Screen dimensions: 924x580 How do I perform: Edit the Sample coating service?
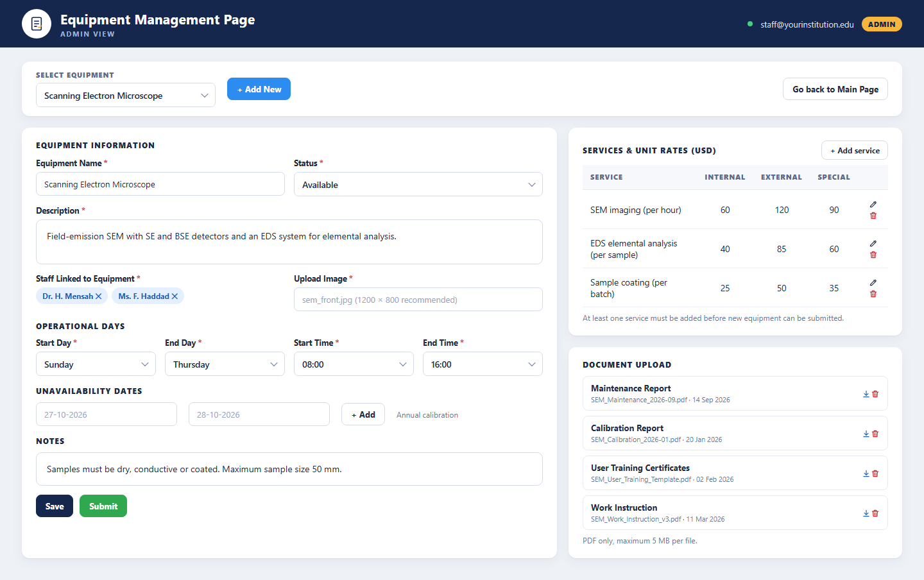point(873,282)
